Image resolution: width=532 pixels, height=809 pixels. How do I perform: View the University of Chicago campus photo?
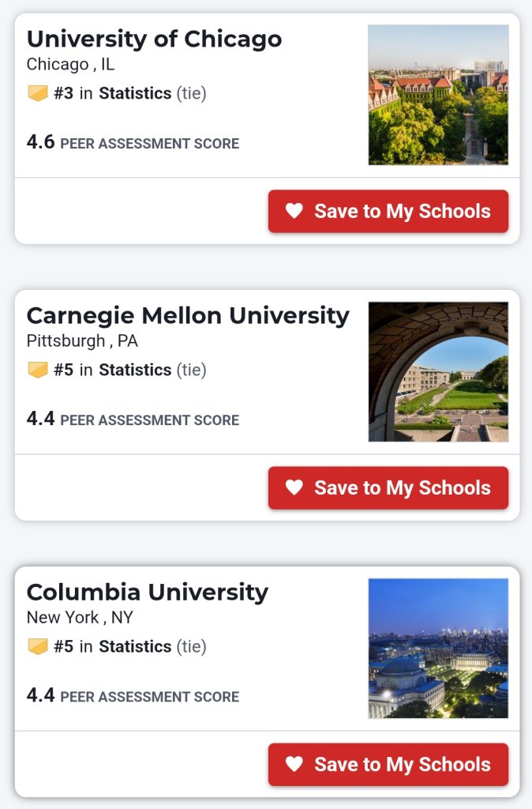[438, 95]
